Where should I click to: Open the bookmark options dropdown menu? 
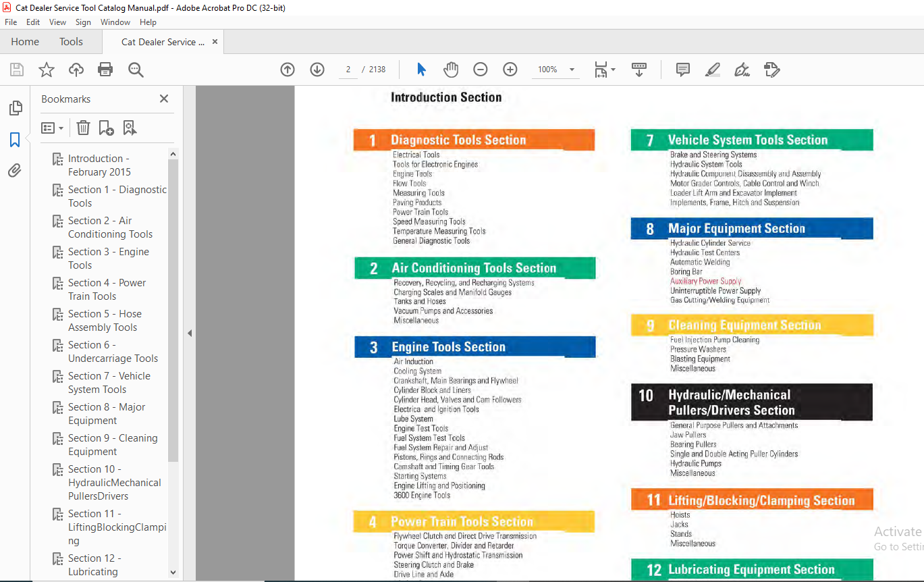pos(53,128)
